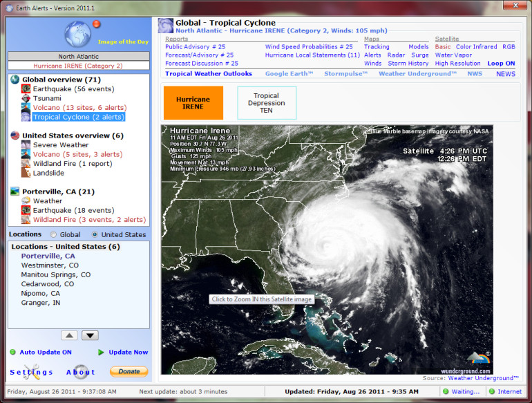
Task: Open the Stormpulse link
Action: (x=345, y=74)
